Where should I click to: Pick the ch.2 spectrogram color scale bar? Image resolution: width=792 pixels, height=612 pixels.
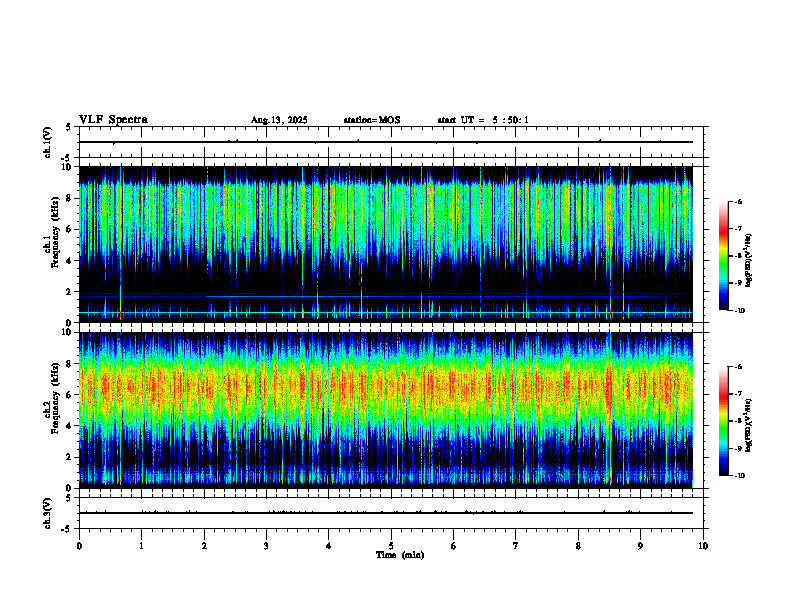tap(723, 421)
